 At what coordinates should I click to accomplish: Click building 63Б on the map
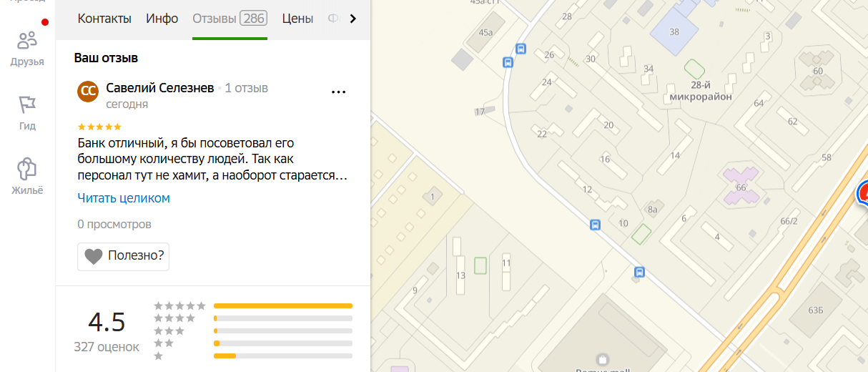(816, 310)
